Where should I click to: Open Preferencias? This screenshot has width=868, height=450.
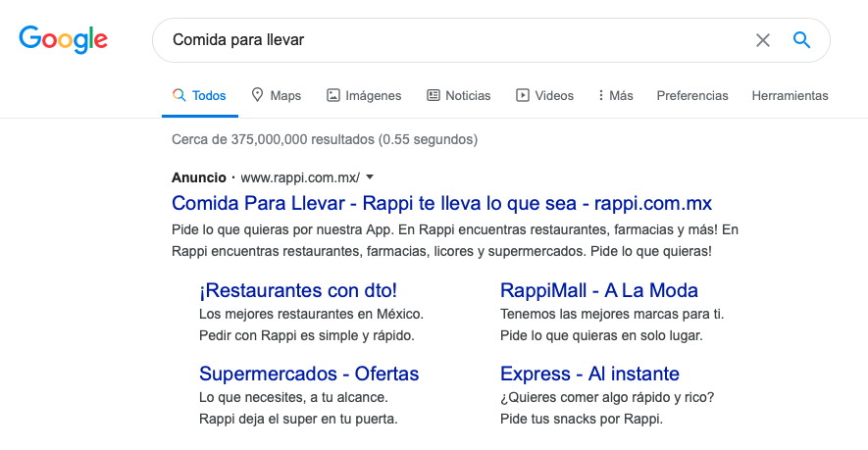pos(692,95)
